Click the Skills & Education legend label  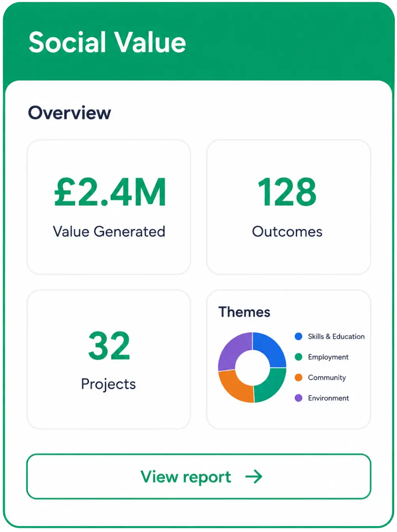(336, 336)
